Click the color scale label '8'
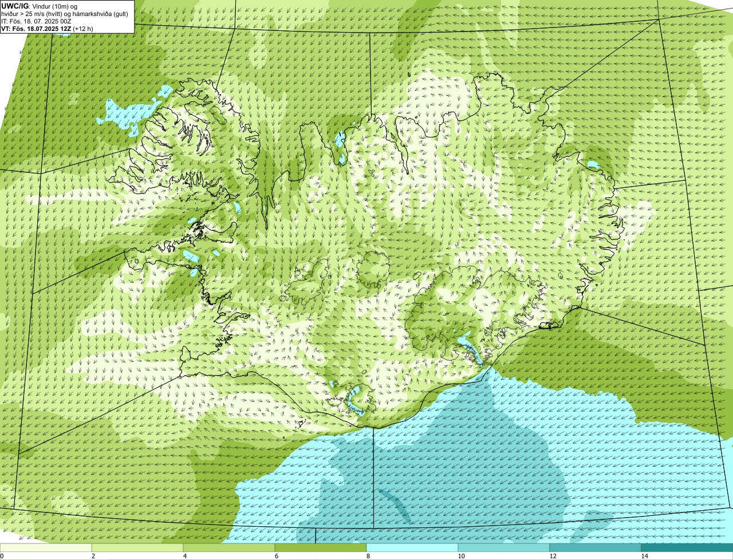733x560 pixels. (x=369, y=556)
